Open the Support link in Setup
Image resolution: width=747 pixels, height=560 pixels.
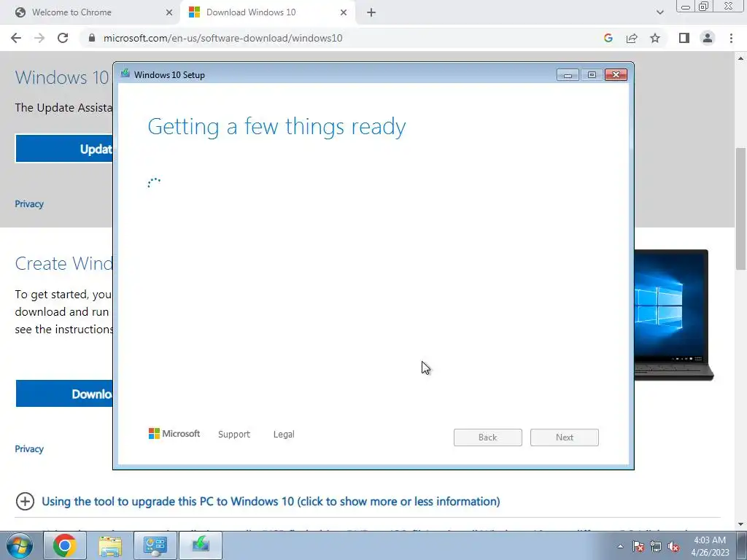(234, 435)
